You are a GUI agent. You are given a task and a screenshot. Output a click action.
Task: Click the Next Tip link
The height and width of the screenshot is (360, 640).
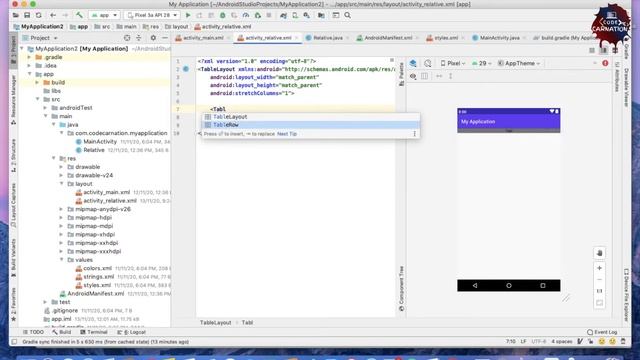click(x=287, y=134)
